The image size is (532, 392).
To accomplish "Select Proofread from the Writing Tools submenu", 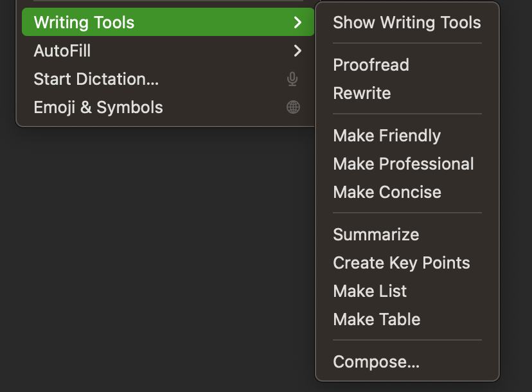I will [373, 64].
